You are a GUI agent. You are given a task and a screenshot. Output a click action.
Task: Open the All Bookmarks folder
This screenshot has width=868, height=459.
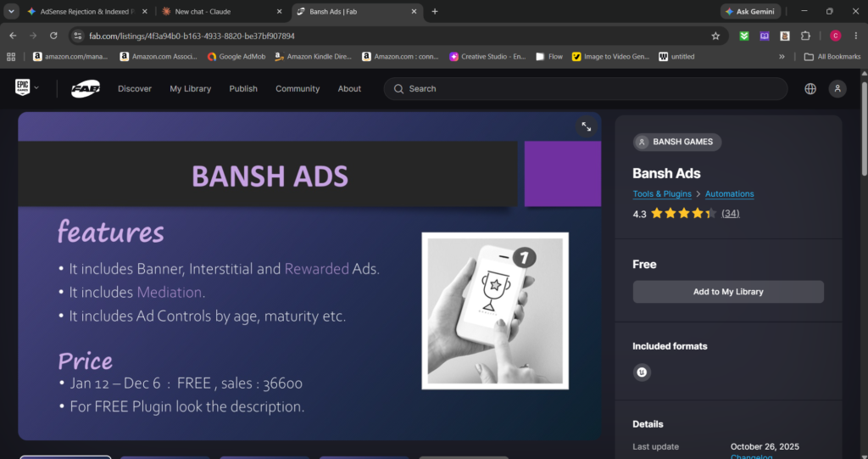[x=832, y=57]
